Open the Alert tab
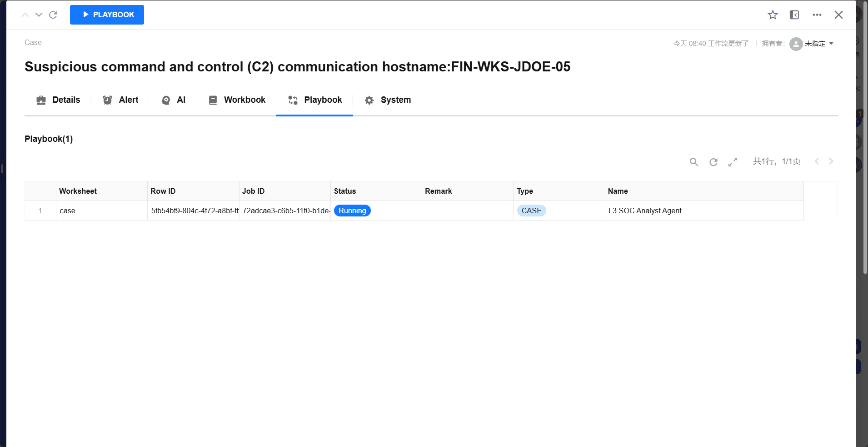868x447 pixels. tap(120, 100)
